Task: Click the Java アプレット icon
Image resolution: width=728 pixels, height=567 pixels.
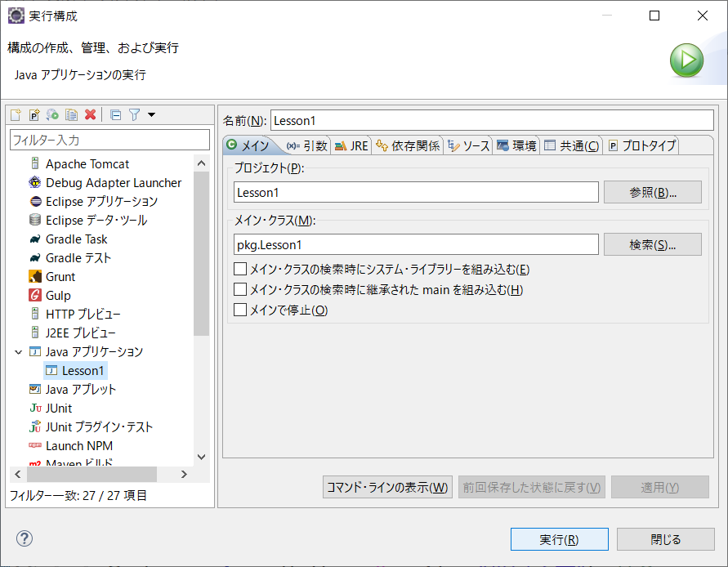Action: (x=35, y=389)
